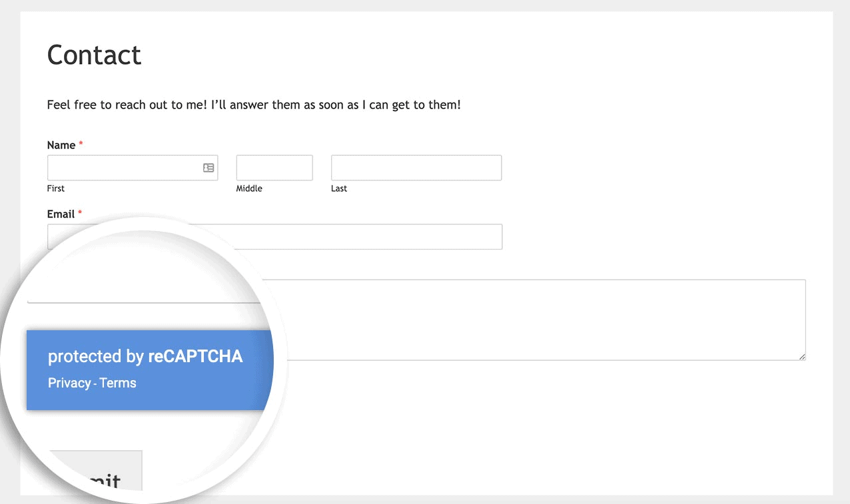This screenshot has height=504, width=850.
Task: Select the Last name input box
Action: (x=416, y=168)
